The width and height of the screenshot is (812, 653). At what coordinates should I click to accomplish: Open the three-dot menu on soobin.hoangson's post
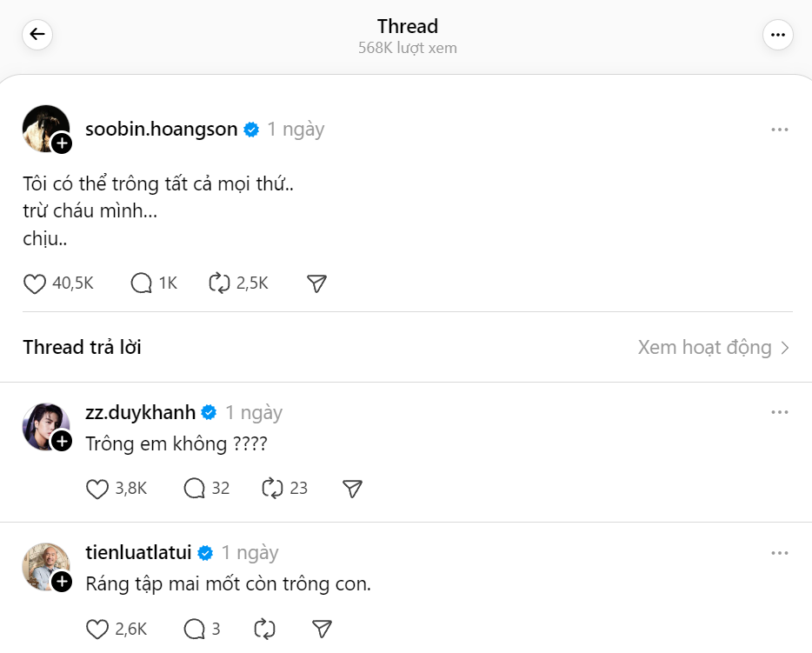pyautogui.click(x=778, y=129)
